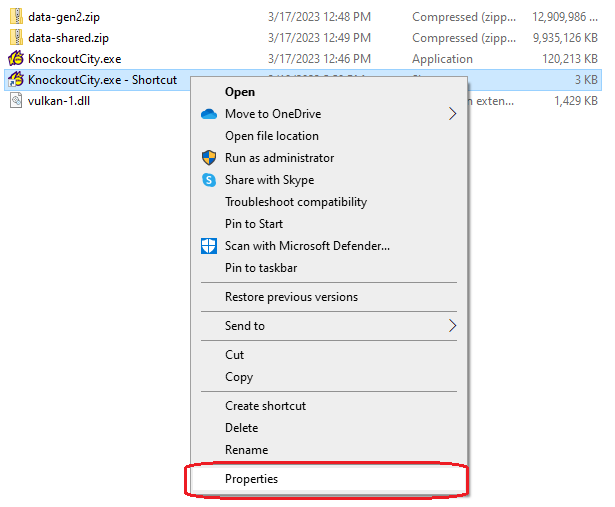The width and height of the screenshot is (615, 507).
Task: Click the data-shared.zip archive icon
Action: click(16, 38)
